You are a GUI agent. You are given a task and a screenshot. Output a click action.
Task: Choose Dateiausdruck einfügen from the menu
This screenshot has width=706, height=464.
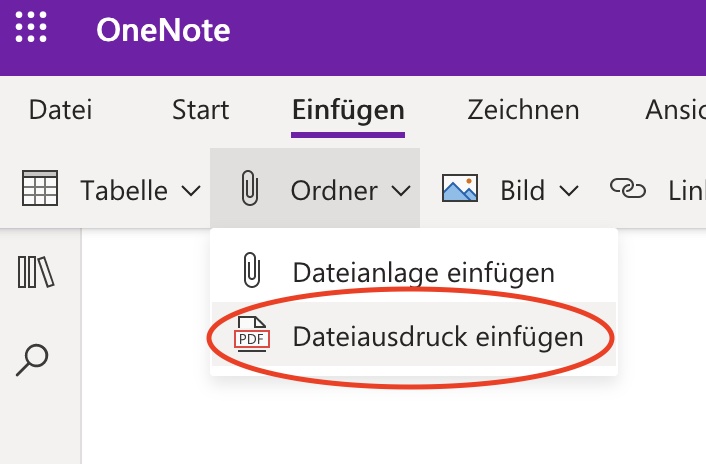click(414, 334)
